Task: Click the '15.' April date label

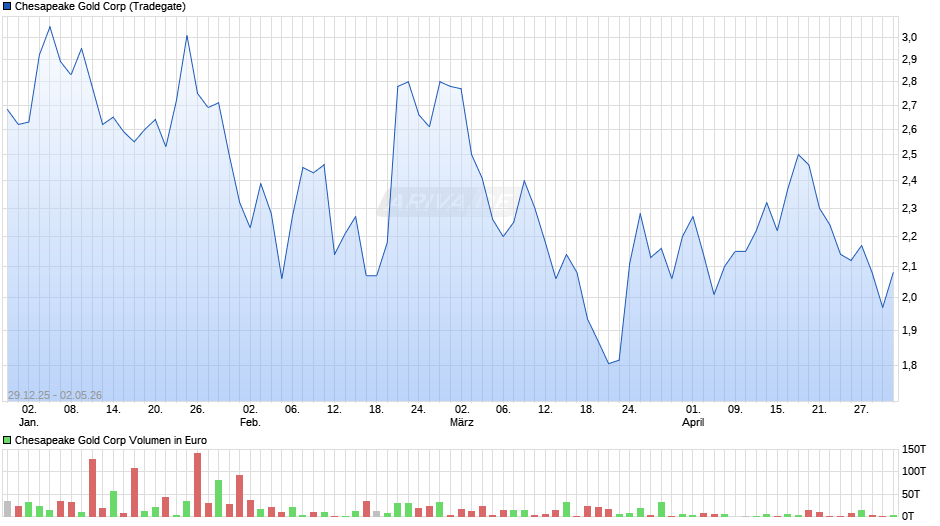Action: click(x=777, y=410)
